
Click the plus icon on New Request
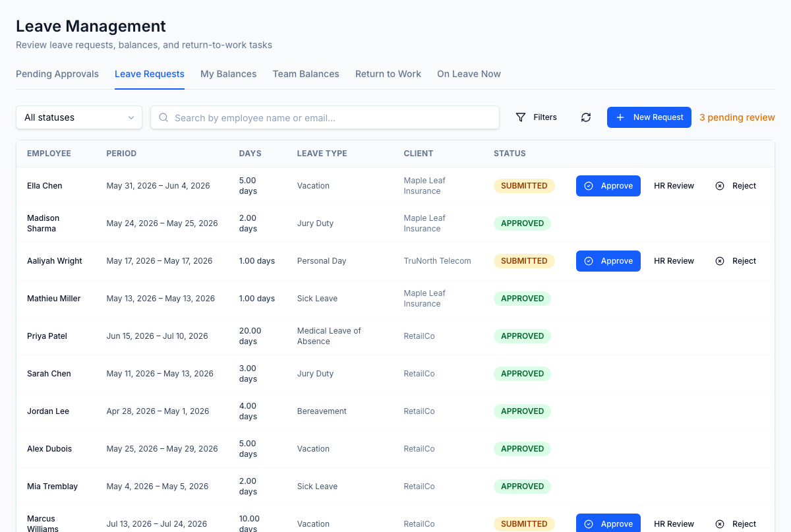pos(620,117)
